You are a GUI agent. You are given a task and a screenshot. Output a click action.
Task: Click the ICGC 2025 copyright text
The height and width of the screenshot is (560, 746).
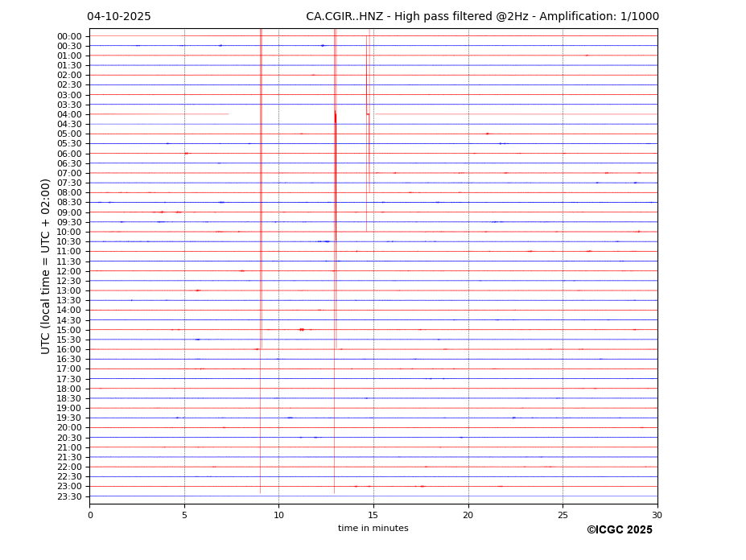(619, 530)
